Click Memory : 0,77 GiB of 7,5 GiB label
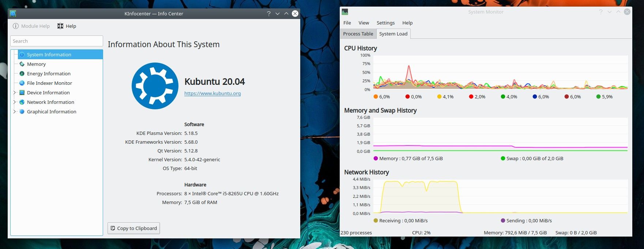 (x=411, y=158)
